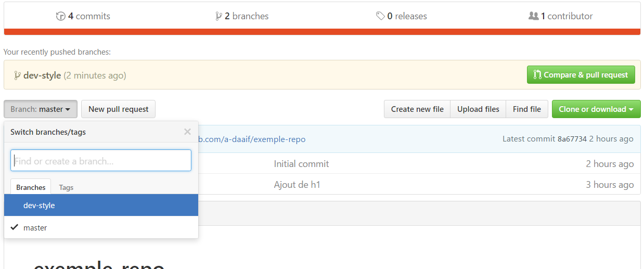This screenshot has height=269, width=644.
Task: Click the orange language bar
Action: [322, 32]
